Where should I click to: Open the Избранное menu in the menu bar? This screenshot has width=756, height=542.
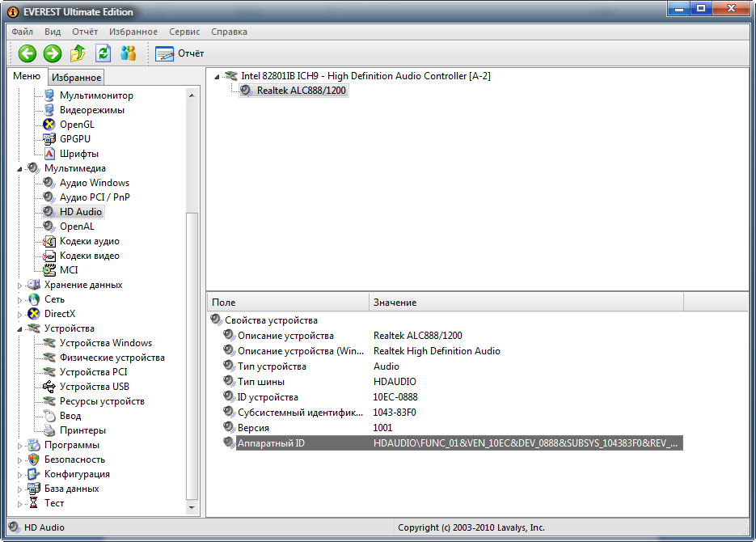(133, 32)
